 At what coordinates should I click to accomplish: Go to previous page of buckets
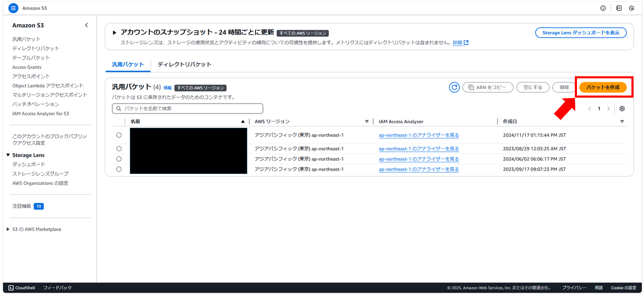pyautogui.click(x=590, y=109)
